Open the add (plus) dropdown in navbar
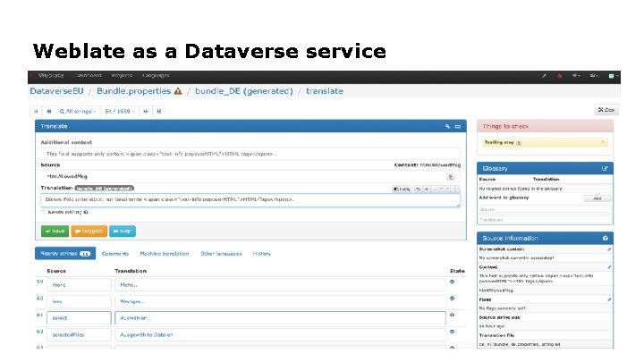 point(576,76)
